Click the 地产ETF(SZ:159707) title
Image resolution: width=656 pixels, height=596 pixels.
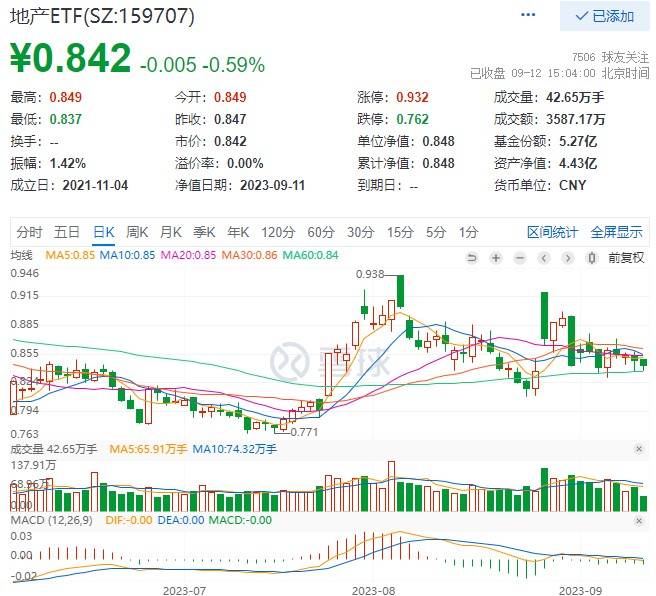(x=103, y=16)
